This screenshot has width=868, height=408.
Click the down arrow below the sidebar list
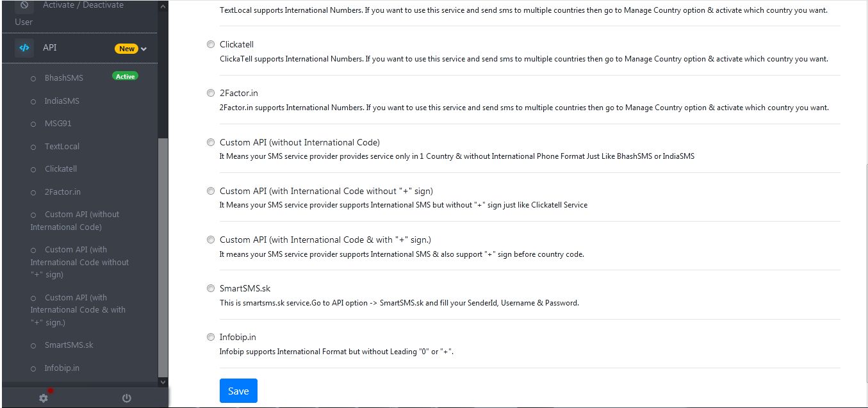click(x=163, y=382)
